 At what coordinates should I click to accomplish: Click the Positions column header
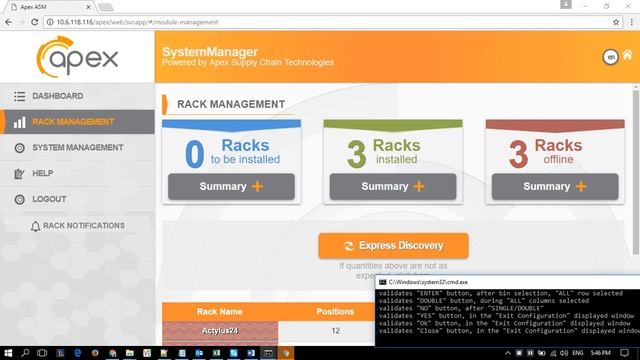[335, 312]
